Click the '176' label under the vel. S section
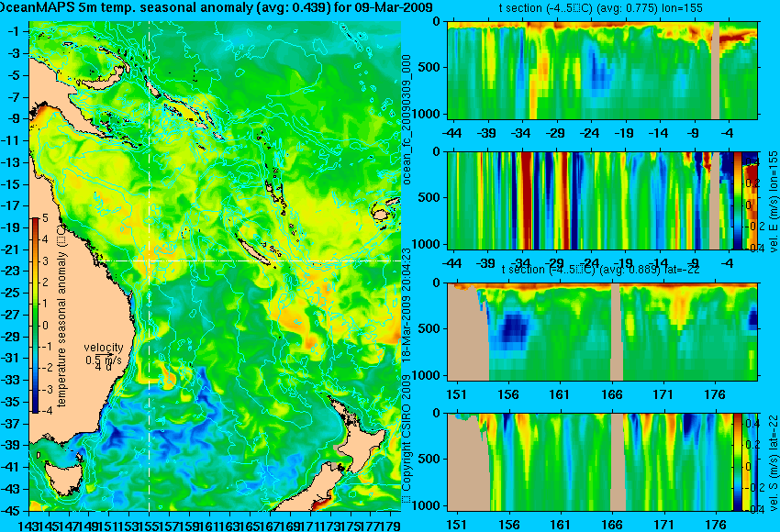 click(716, 525)
